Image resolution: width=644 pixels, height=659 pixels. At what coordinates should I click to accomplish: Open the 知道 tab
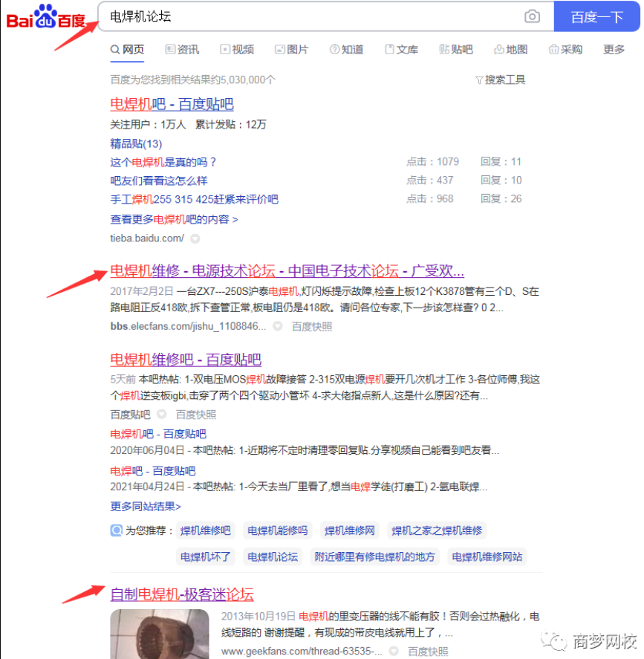(347, 50)
